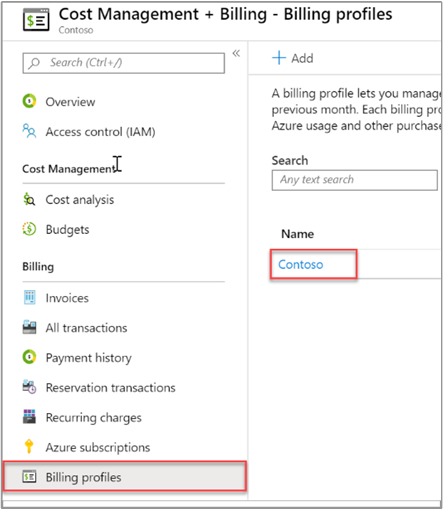Click the Budgets dollar icon
The width and height of the screenshot is (443, 510).
[29, 229]
